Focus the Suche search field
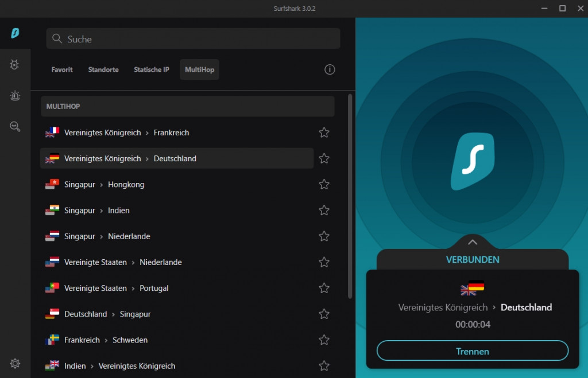Viewport: 588px width, 378px height. tap(193, 38)
